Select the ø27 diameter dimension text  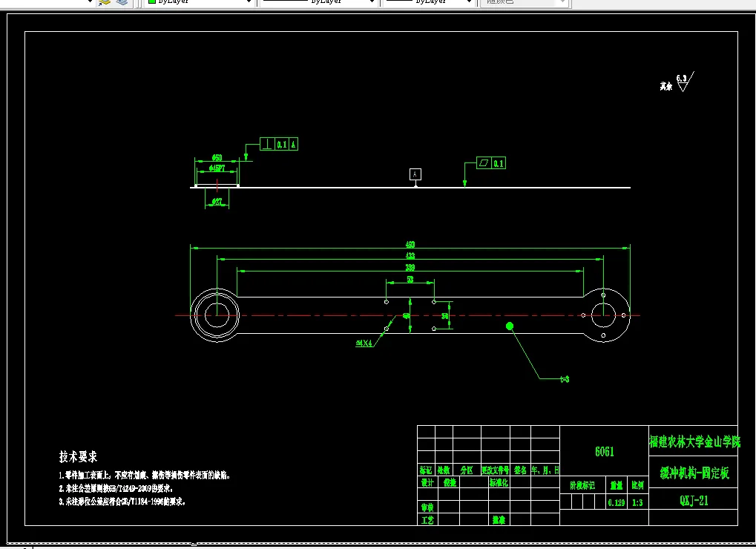(x=217, y=202)
